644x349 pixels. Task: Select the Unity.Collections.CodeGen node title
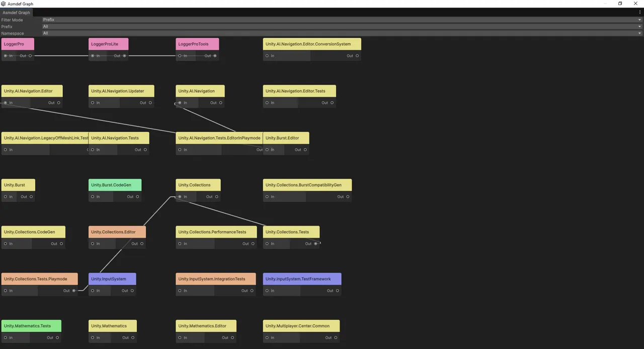pyautogui.click(x=33, y=232)
